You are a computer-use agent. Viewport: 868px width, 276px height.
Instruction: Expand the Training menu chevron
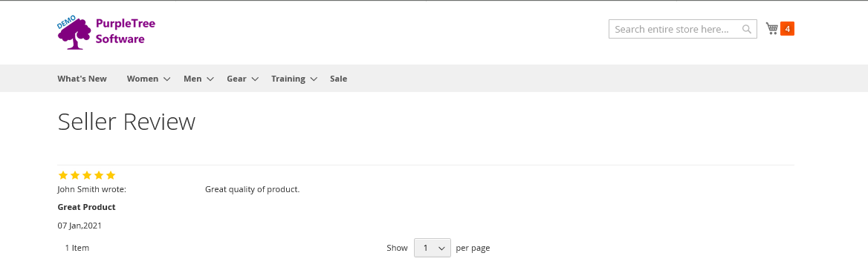pos(314,79)
